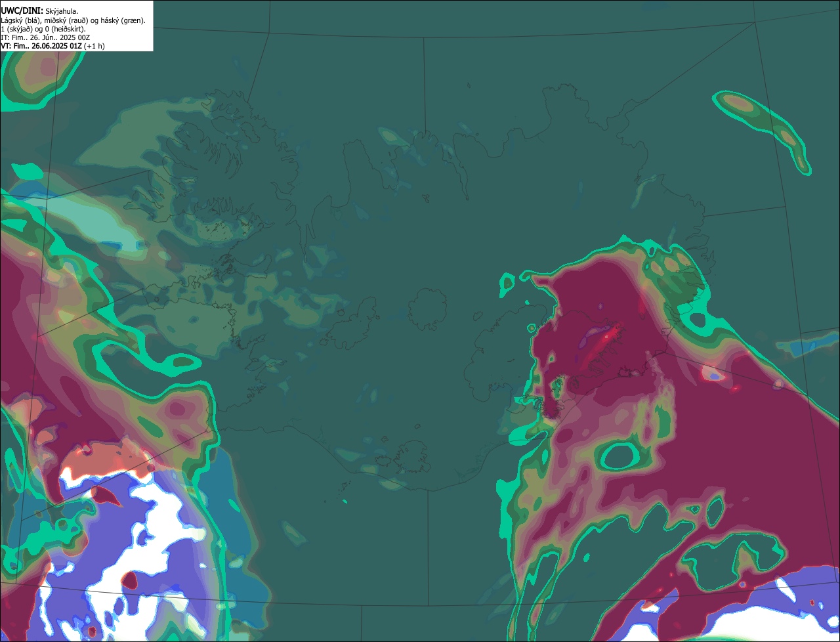Click the "VT: Fim.. 26.06.2025 01Z" valid time
The image size is (840, 642).
click(x=41, y=46)
